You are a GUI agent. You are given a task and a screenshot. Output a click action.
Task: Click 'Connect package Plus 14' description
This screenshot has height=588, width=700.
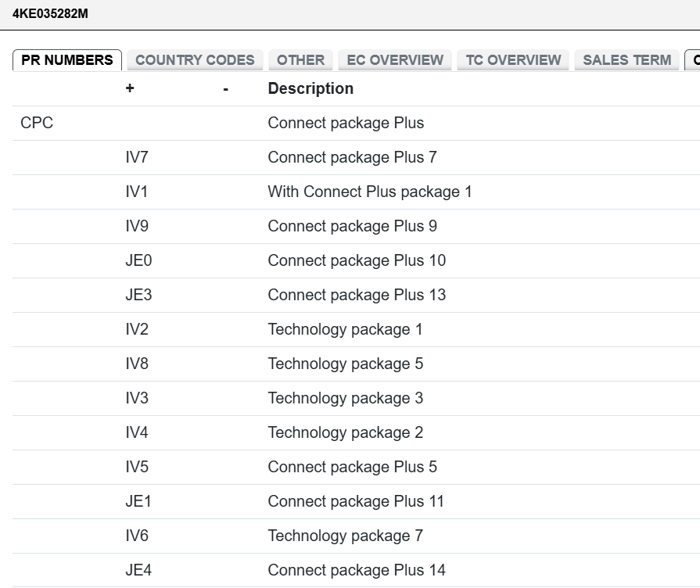pos(357,570)
